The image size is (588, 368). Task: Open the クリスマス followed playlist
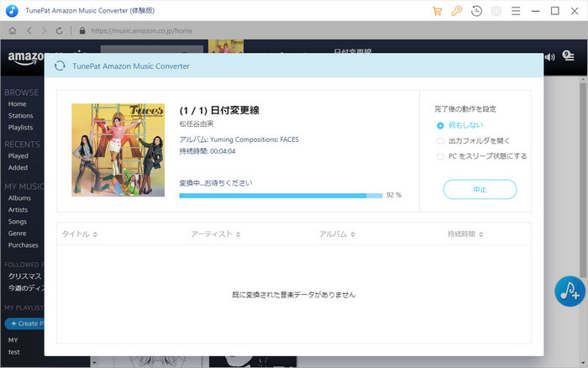25,276
